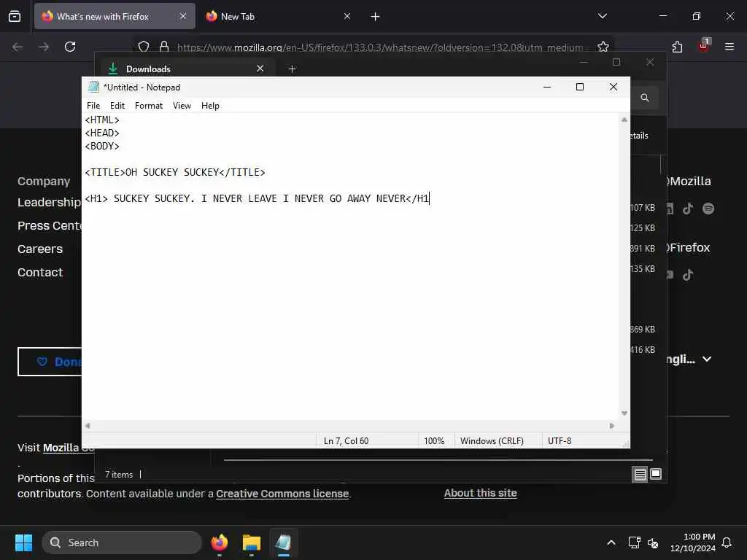Add a new tab in File Explorer window
Screen dimensions: 747x560
pos(292,69)
